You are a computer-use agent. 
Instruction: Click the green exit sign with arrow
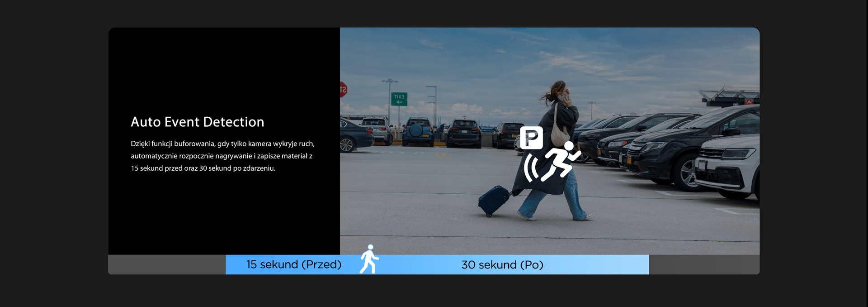pos(399,99)
